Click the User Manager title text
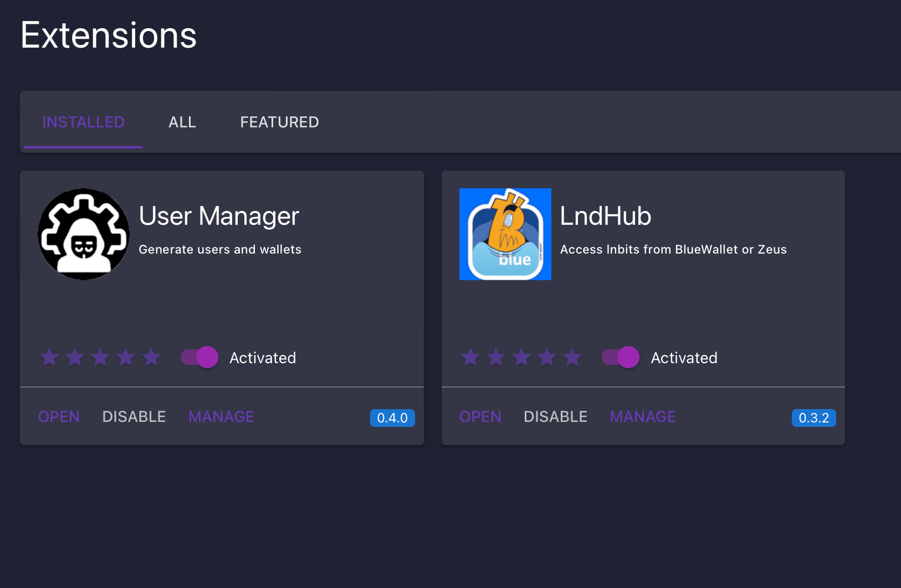The height and width of the screenshot is (588, 901). [x=219, y=216]
